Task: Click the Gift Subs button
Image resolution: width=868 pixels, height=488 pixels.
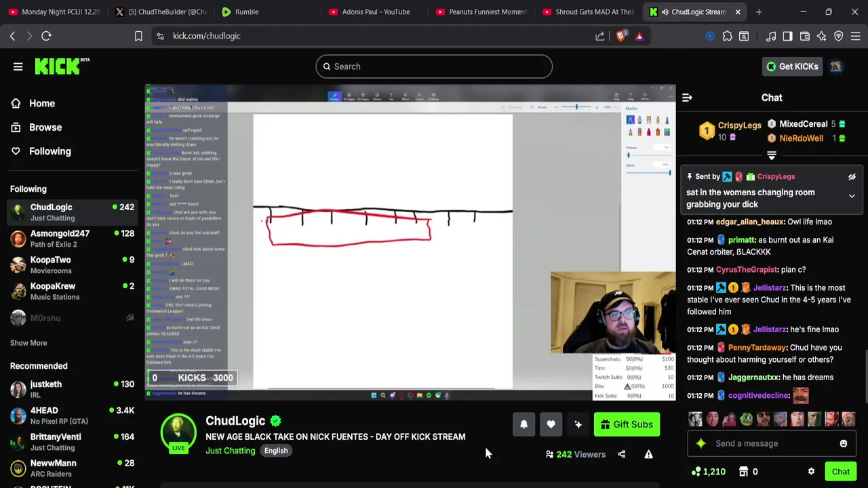Action: [627, 424]
